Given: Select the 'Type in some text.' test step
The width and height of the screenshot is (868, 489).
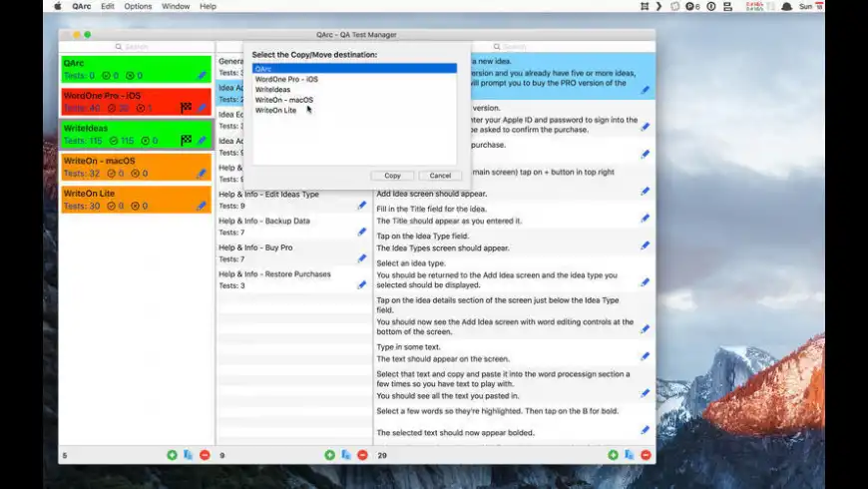Looking at the screenshot, I should [x=515, y=352].
